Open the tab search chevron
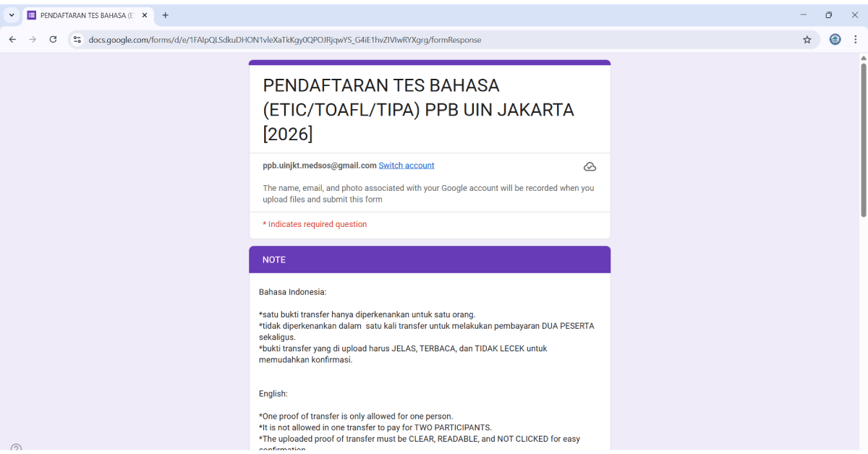868x454 pixels. coord(10,14)
